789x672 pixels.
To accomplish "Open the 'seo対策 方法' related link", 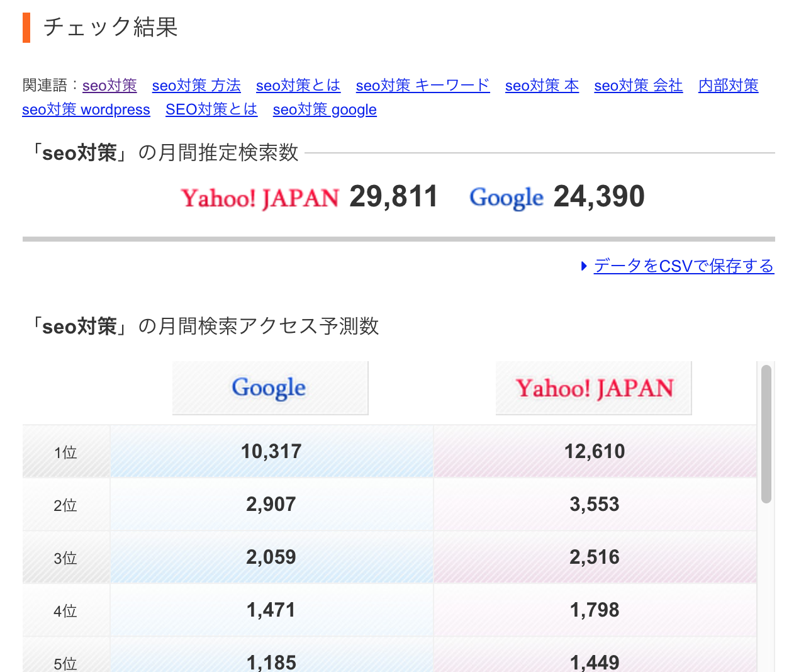I will 196,86.
